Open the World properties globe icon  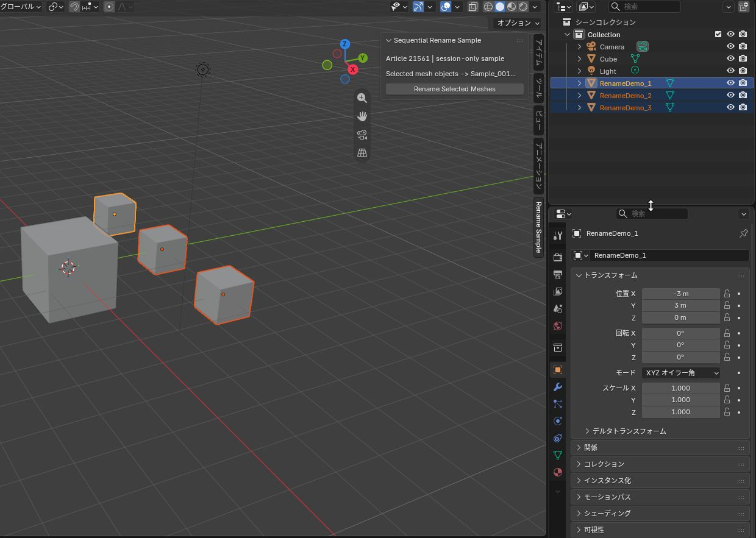pyautogui.click(x=557, y=326)
